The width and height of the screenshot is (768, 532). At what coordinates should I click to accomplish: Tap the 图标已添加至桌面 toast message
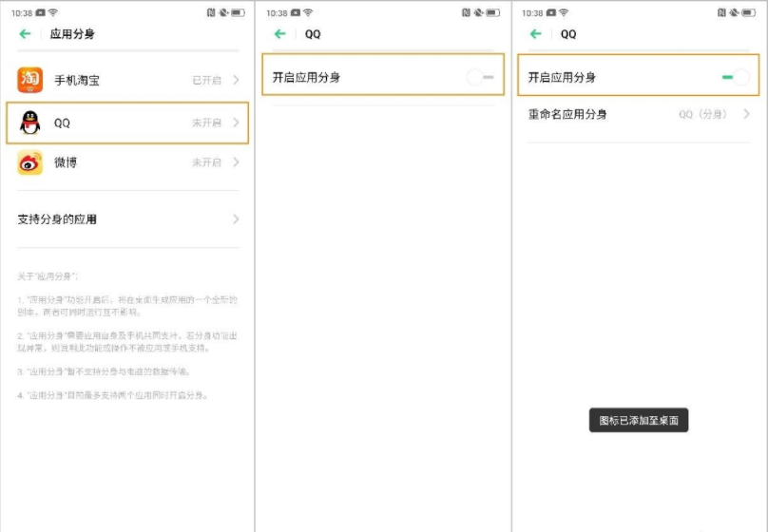click(x=639, y=421)
